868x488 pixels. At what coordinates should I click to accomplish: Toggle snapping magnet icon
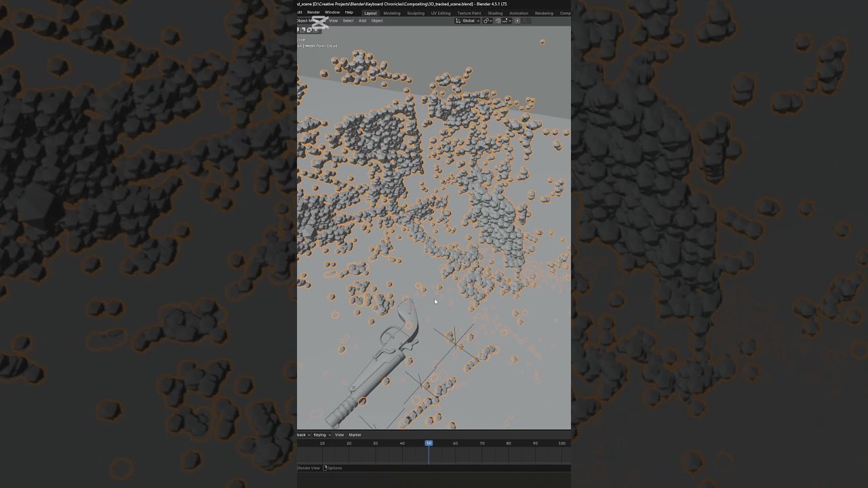[498, 21]
